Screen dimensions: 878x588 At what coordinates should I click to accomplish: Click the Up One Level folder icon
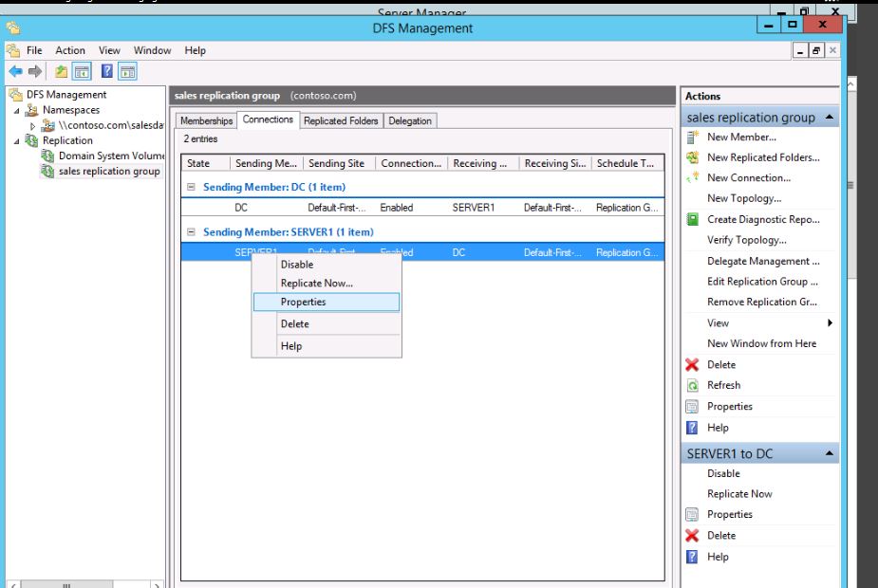[x=61, y=71]
